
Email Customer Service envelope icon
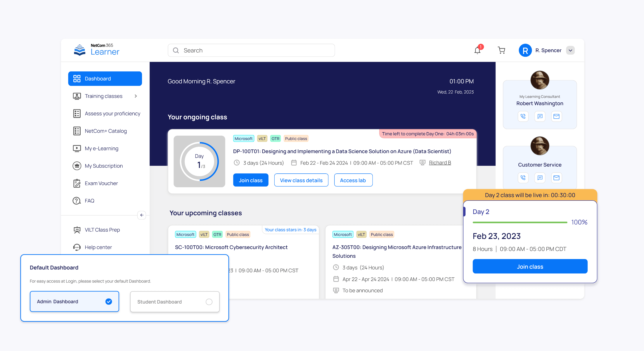[x=556, y=178]
